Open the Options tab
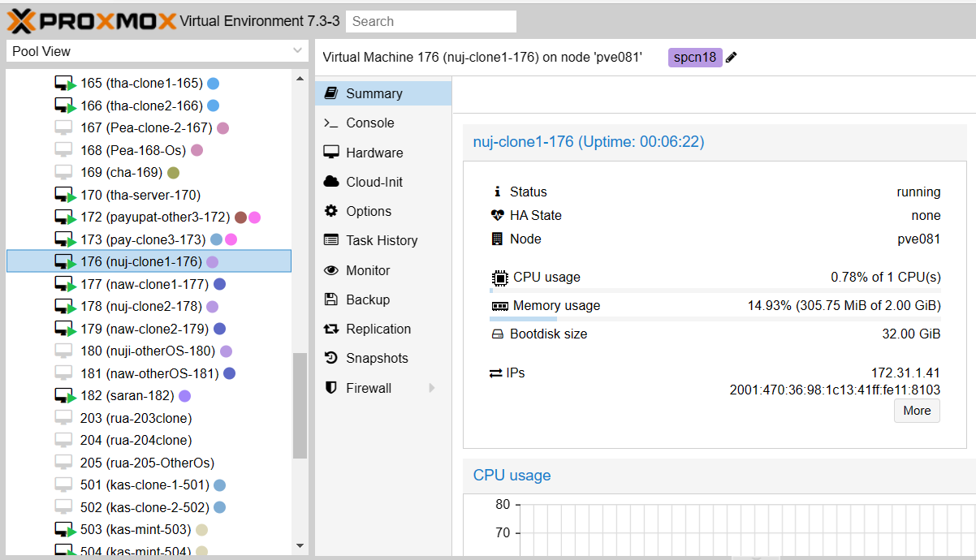This screenshot has height=560, width=976. pos(383,211)
